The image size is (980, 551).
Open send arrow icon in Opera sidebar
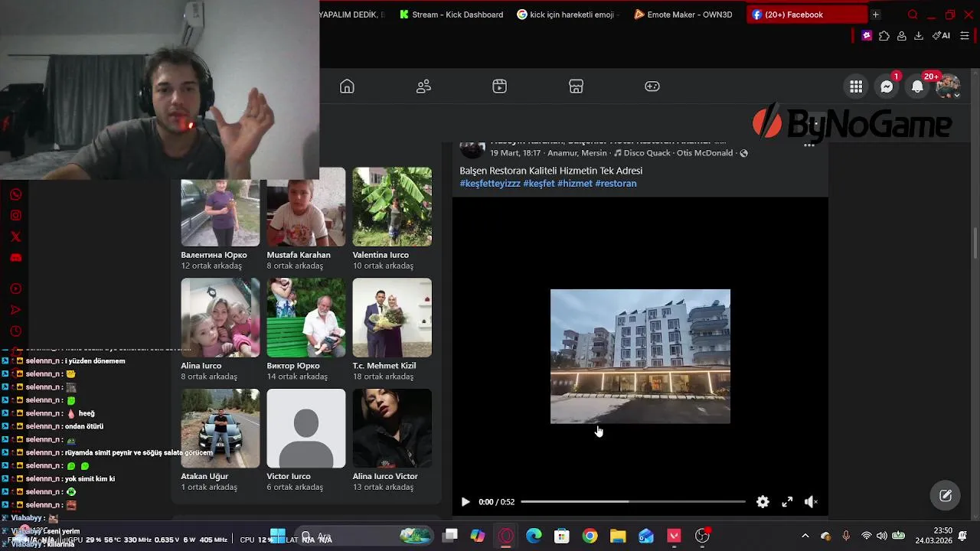(x=15, y=310)
